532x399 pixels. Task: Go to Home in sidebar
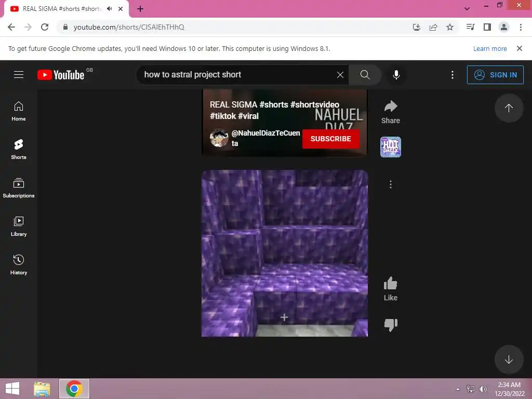pyautogui.click(x=19, y=111)
